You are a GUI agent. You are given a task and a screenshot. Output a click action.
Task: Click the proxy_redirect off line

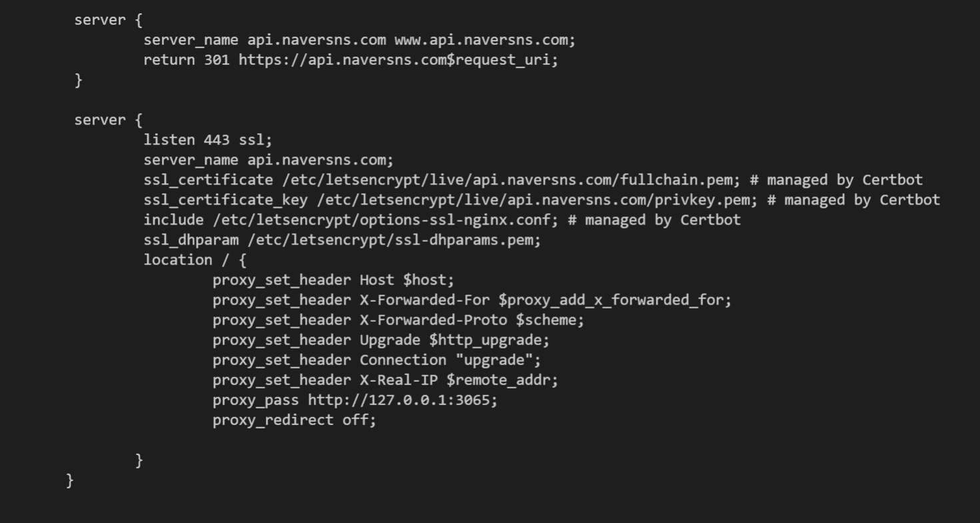(294, 420)
